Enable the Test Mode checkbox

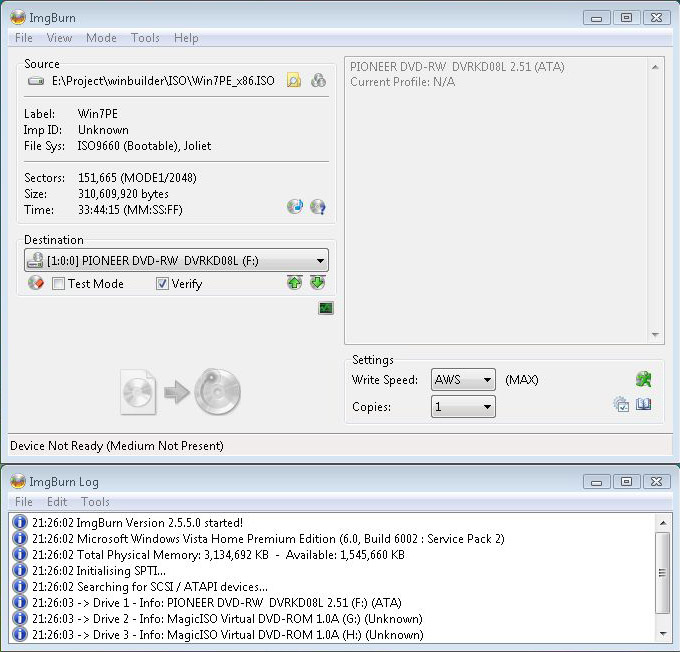[58, 284]
